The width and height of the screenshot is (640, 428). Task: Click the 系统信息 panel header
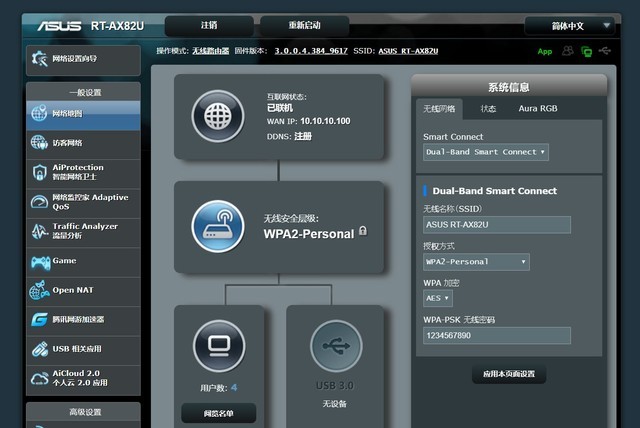pos(509,86)
